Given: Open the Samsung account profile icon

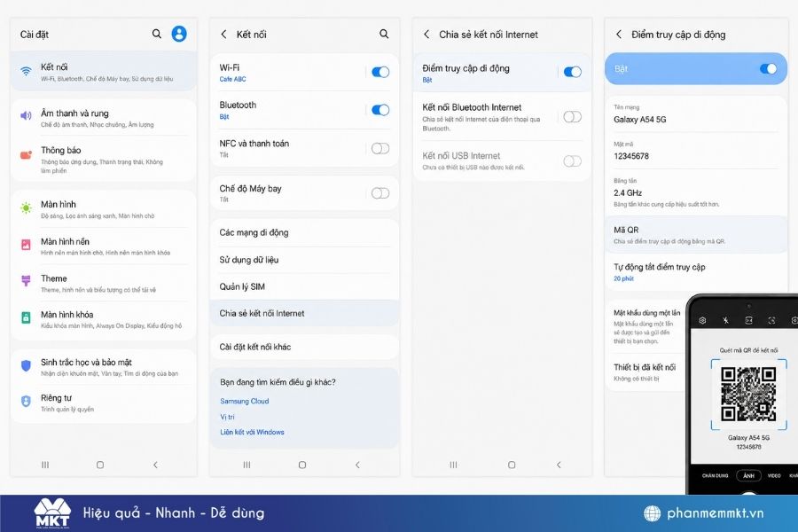Looking at the screenshot, I should pos(178,34).
